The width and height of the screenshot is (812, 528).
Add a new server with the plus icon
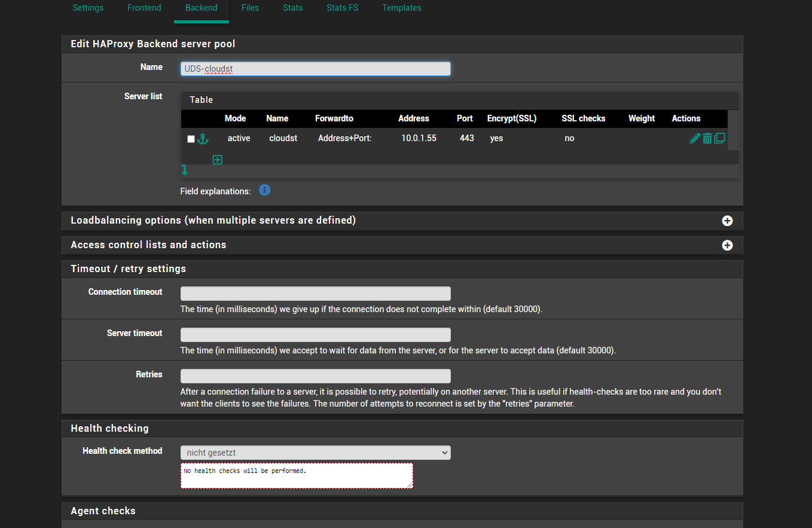(218, 160)
